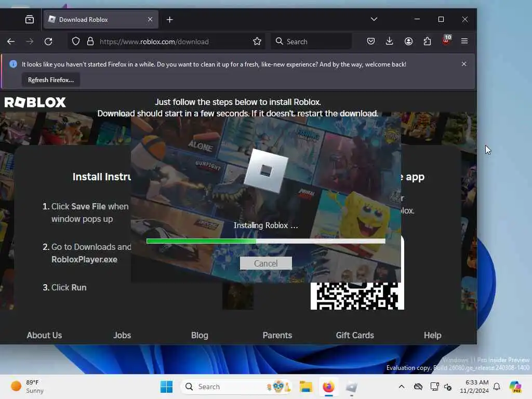Click the Refresh Firefox... button

(51, 79)
